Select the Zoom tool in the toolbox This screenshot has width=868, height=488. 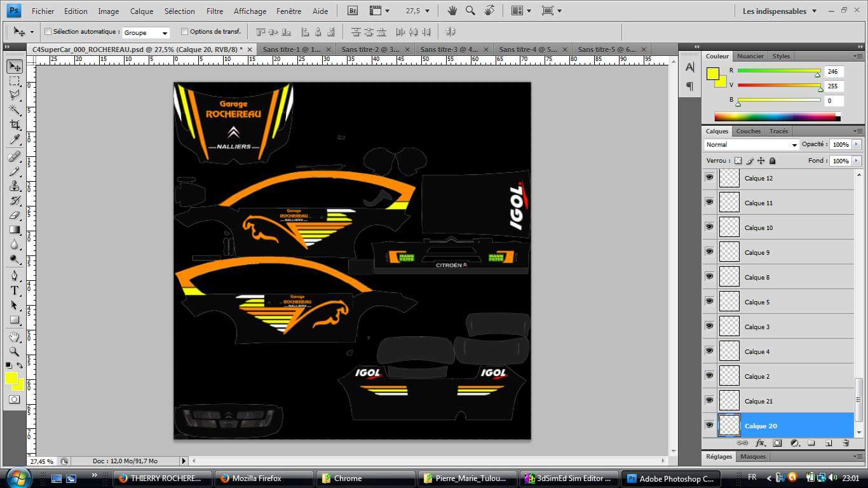point(15,351)
